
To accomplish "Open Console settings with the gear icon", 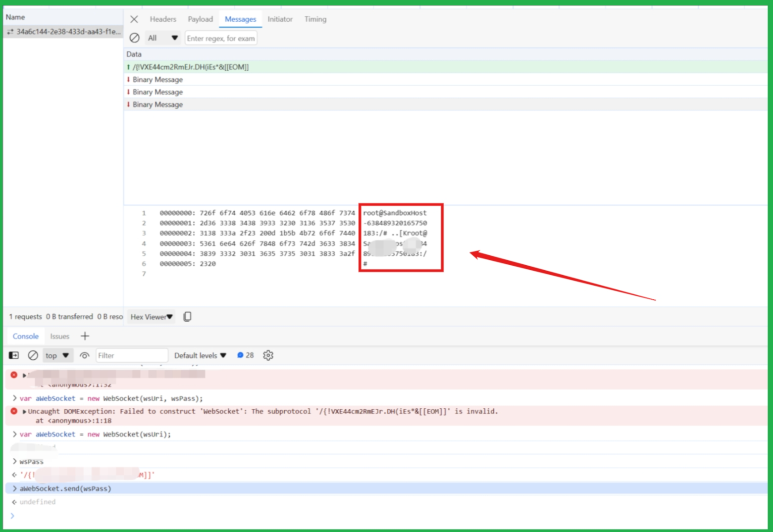I will 268,355.
